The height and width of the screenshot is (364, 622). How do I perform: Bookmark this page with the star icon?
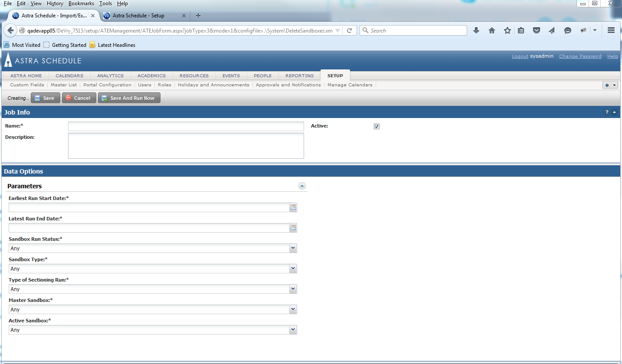coord(507,30)
